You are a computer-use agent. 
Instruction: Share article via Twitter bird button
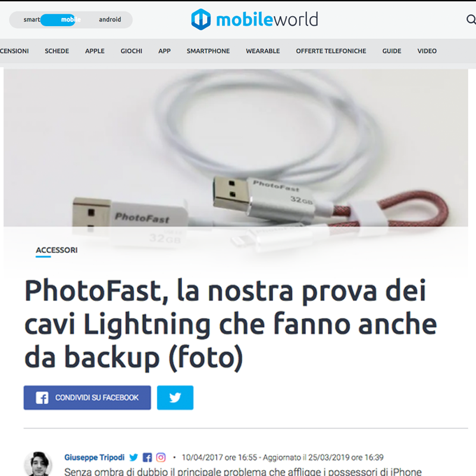(175, 397)
